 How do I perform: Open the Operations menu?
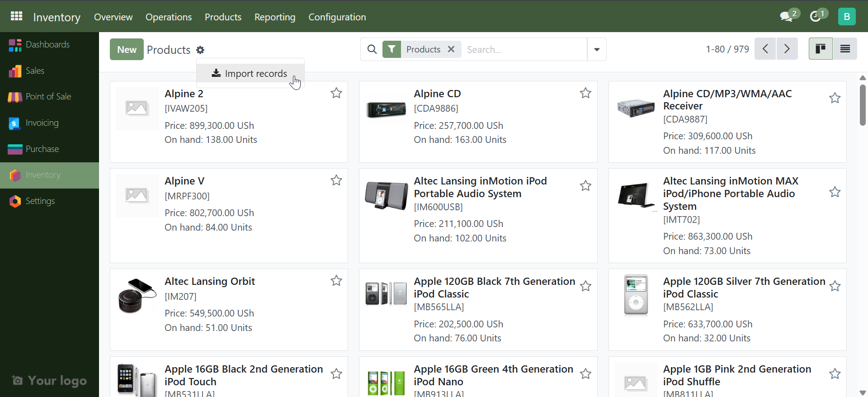click(169, 17)
